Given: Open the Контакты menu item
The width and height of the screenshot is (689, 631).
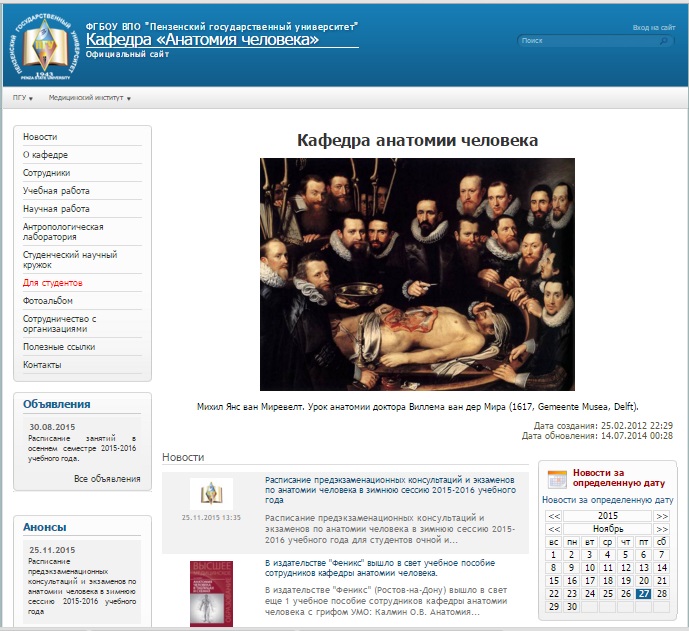Looking at the screenshot, I should click(x=42, y=365).
